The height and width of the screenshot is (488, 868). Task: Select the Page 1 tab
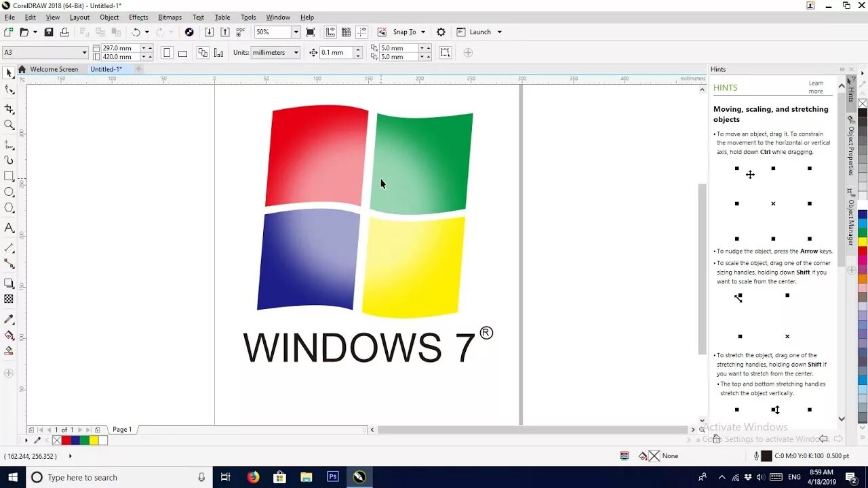[x=122, y=430]
